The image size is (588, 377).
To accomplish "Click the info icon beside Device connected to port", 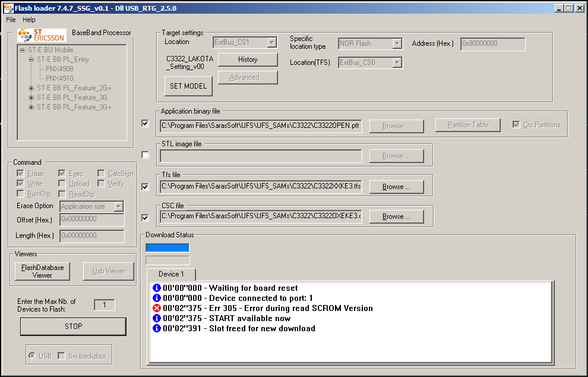I will click(157, 298).
